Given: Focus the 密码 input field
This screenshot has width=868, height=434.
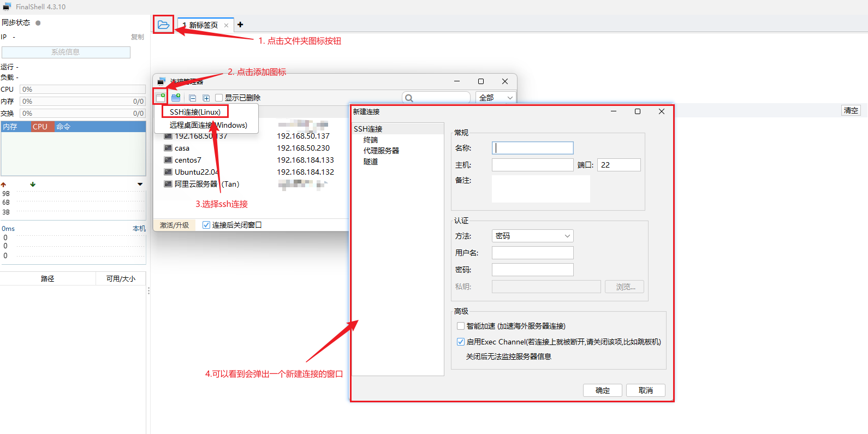Looking at the screenshot, I should pos(532,270).
